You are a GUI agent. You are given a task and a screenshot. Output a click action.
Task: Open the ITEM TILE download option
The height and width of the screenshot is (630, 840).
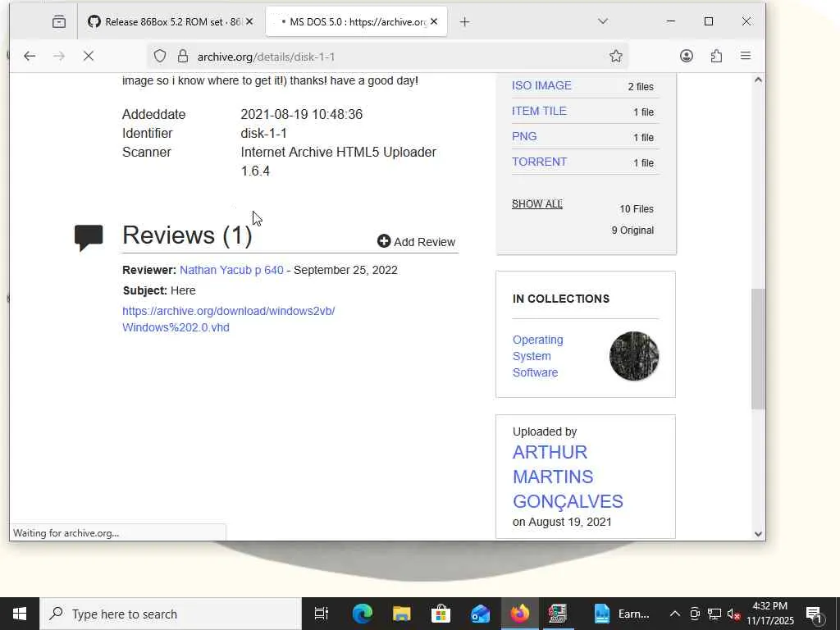[539, 111]
